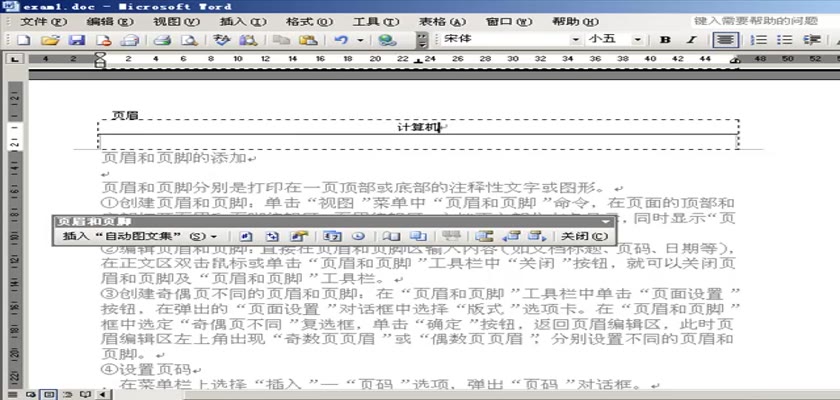840x400 pixels.
Task: Switch to Print Layout view icon
Action: (x=48, y=395)
